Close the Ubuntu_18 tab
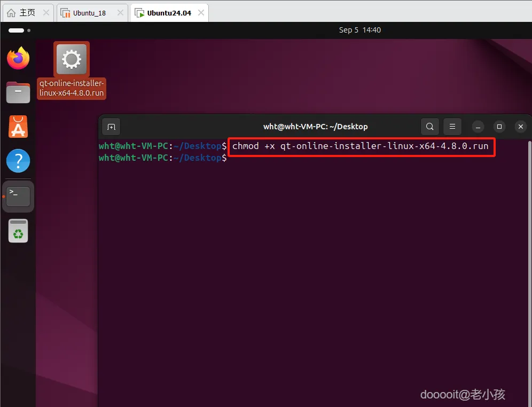The width and height of the screenshot is (532, 407). [x=120, y=12]
